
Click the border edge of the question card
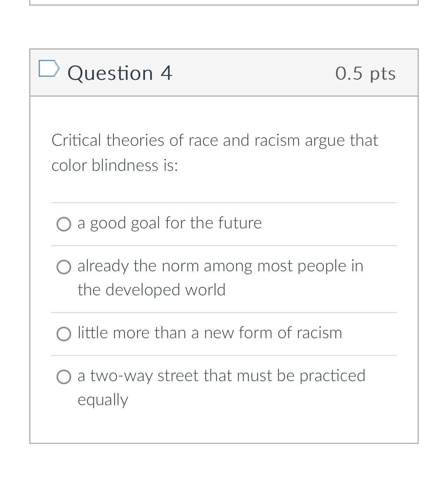(30, 244)
